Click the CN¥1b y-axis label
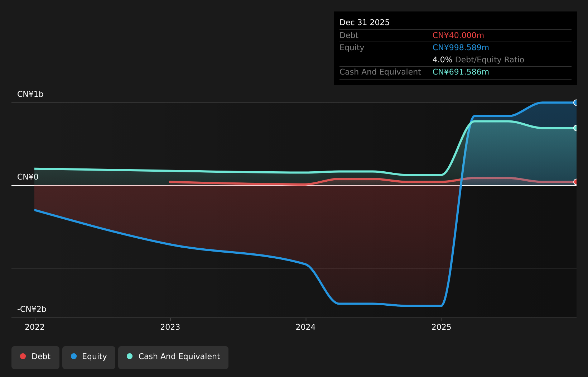 [x=30, y=94]
